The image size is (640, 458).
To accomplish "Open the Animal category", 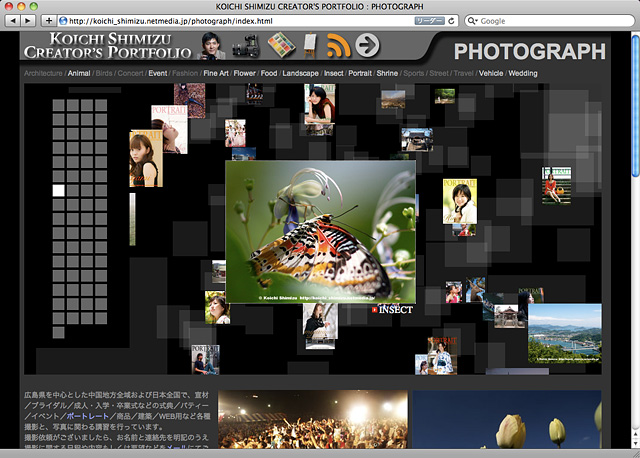I will [79, 73].
